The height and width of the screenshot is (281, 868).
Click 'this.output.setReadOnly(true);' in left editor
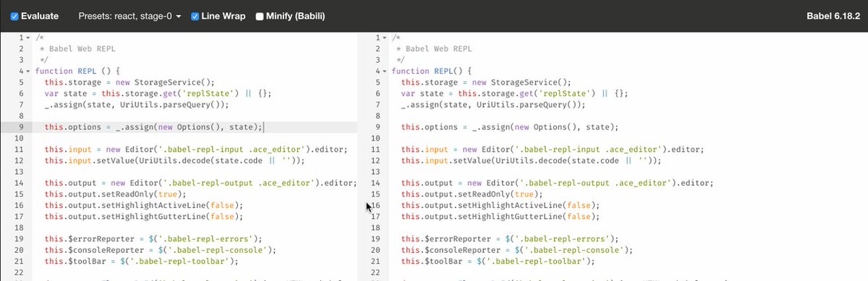point(116,194)
